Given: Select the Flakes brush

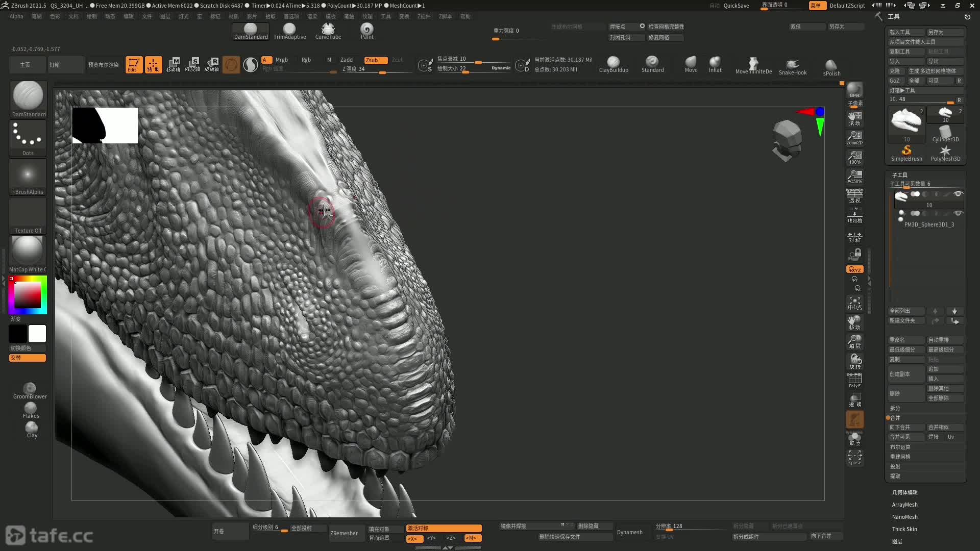Looking at the screenshot, I should click(x=31, y=410).
